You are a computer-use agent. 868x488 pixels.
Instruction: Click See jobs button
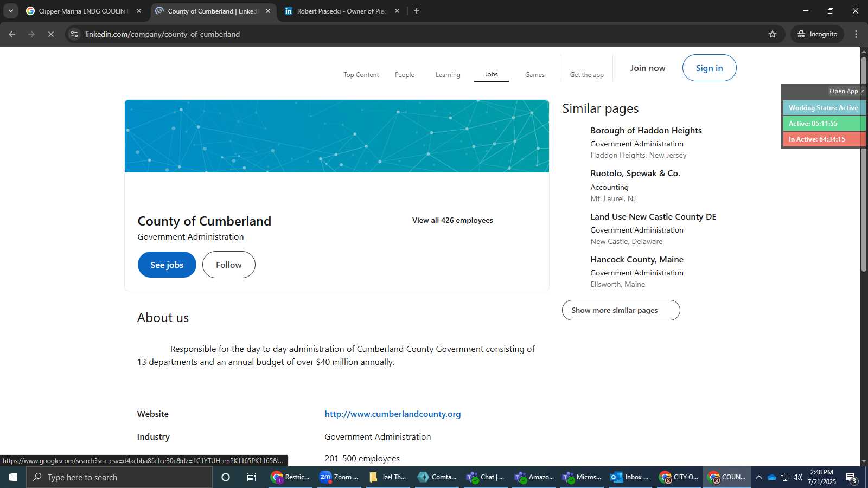point(167,265)
